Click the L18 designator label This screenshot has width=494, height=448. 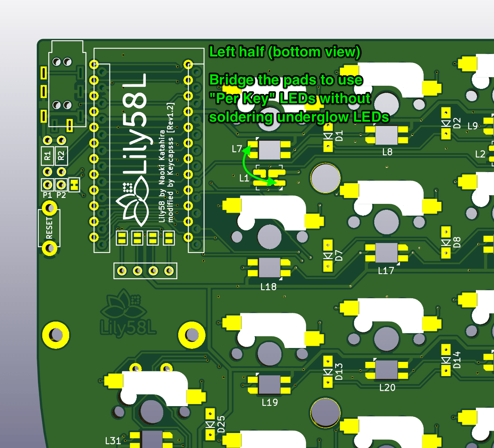(x=268, y=287)
